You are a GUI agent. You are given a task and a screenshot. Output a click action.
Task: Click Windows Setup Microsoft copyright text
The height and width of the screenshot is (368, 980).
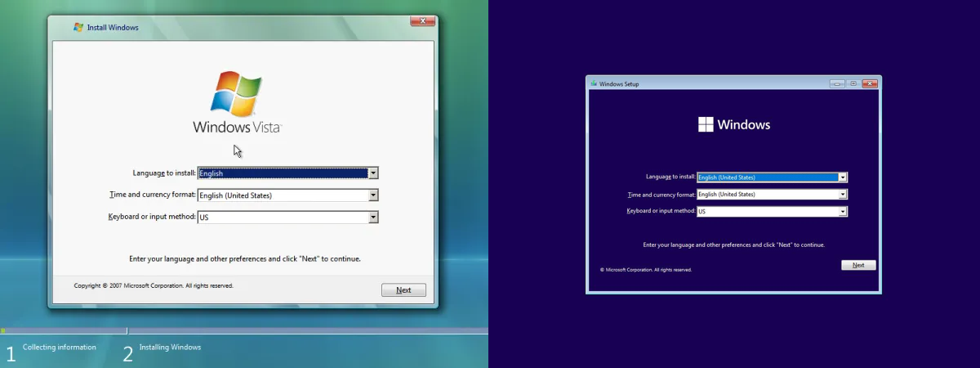pos(646,269)
